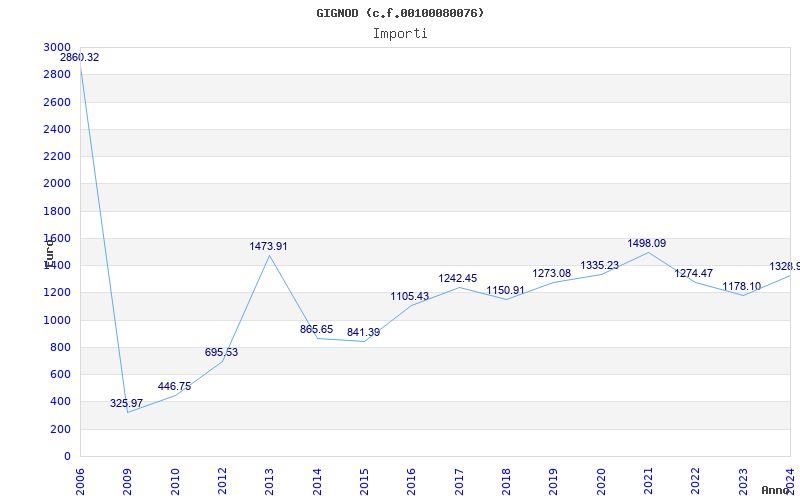Select the 841.39 data label

[x=363, y=332]
